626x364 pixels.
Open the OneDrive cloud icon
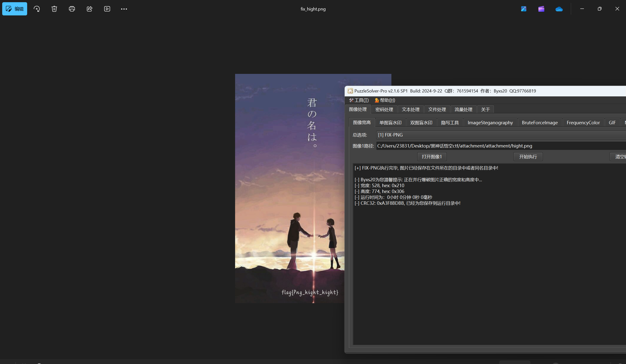pos(559,9)
